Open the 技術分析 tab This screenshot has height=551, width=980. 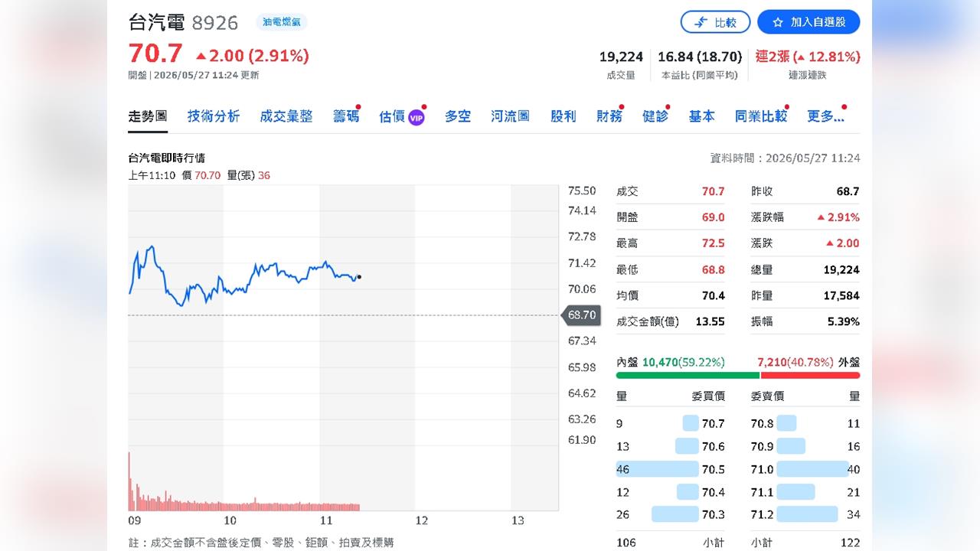[x=214, y=116]
